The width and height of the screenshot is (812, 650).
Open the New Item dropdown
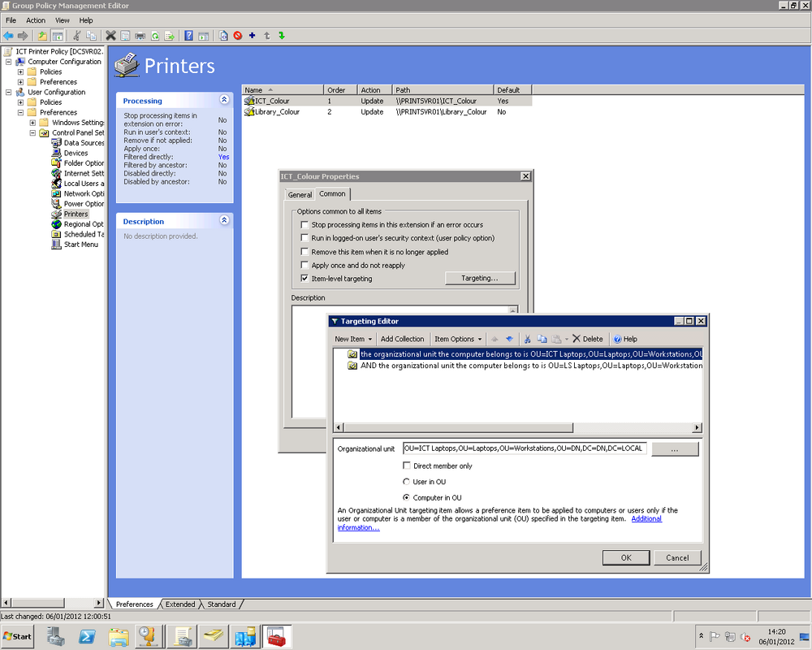[x=353, y=339]
